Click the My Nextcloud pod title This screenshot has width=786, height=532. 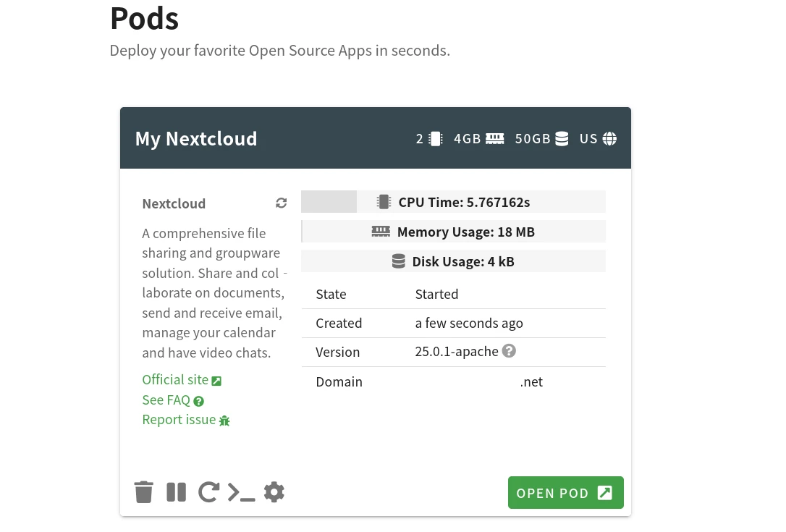196,139
